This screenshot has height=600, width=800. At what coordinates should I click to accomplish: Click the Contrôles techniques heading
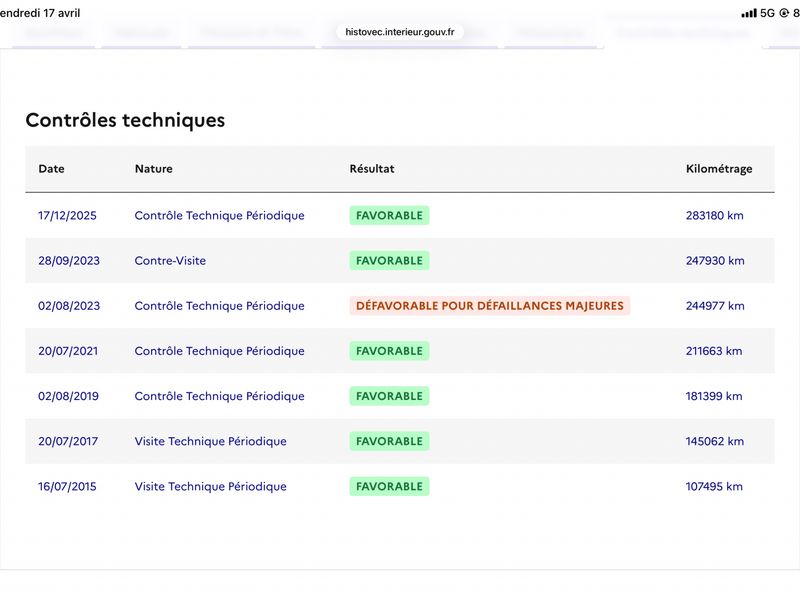[x=125, y=120]
